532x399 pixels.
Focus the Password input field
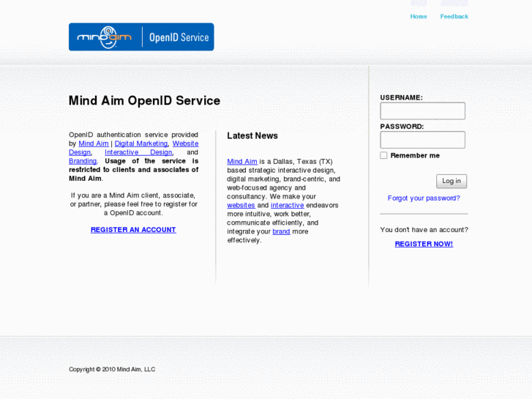(x=422, y=140)
